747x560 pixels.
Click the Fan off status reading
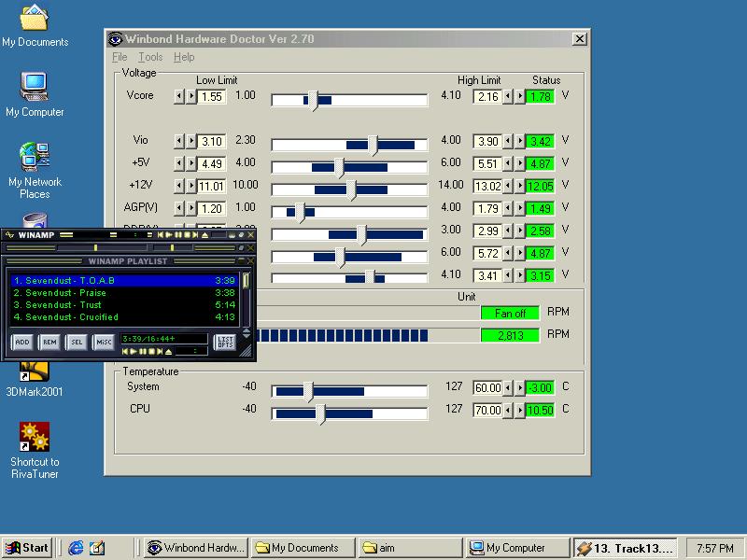(x=510, y=313)
